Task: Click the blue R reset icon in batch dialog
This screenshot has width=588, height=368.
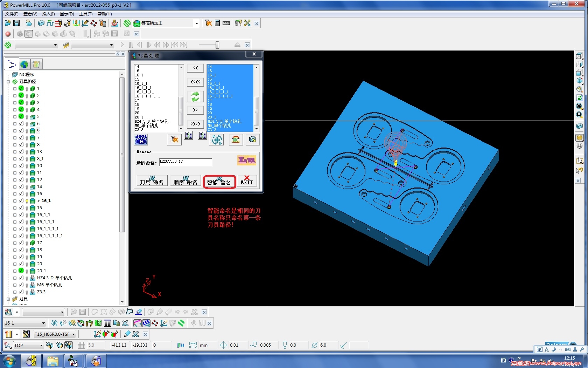Action: point(141,139)
